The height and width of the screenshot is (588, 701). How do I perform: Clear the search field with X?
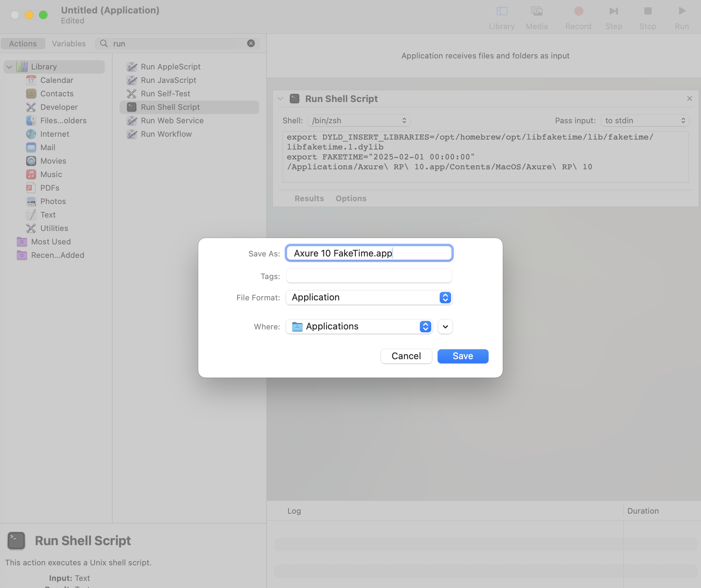click(x=251, y=43)
